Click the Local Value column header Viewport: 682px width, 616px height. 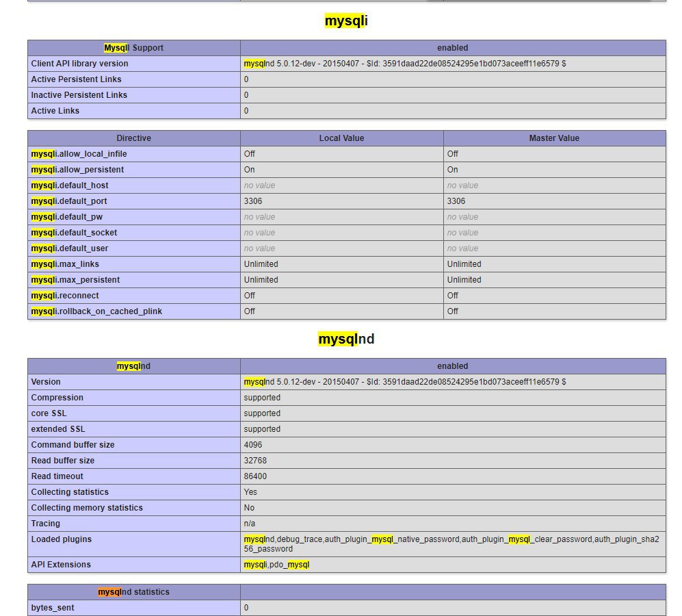point(341,138)
